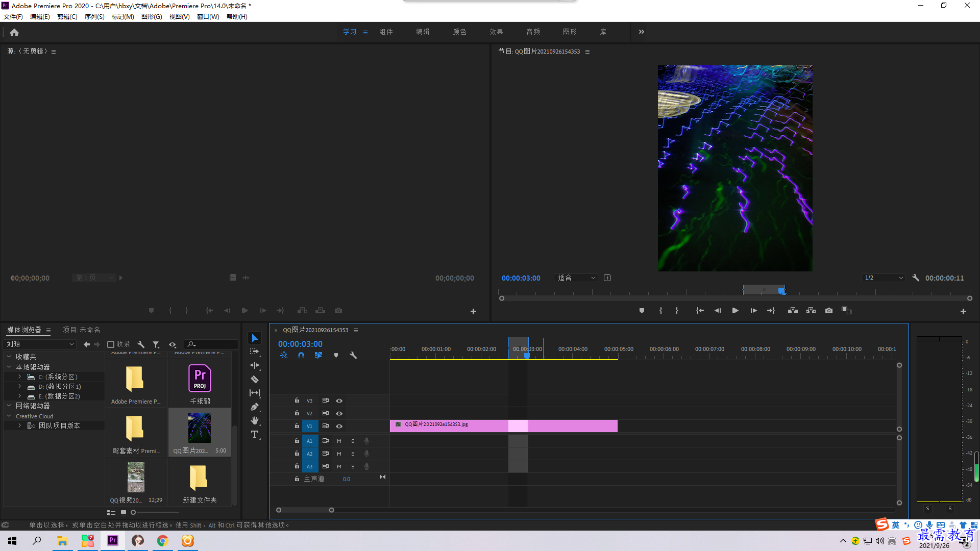Open the 文件(F) menu
980x551 pixels.
coord(13,17)
